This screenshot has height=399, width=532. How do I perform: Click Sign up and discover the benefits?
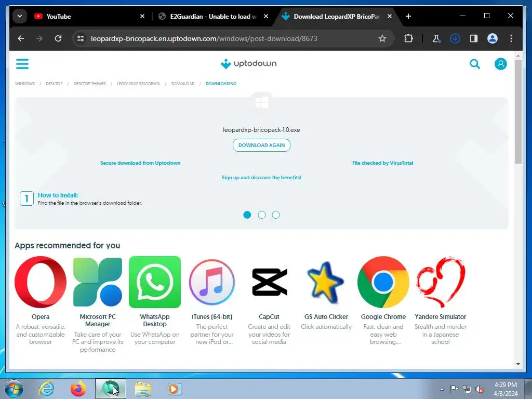coord(262,178)
